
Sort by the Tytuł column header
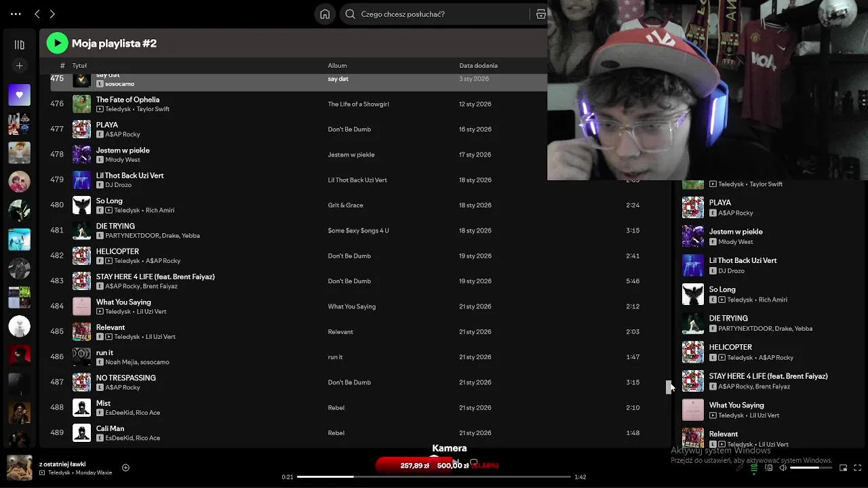click(79, 66)
